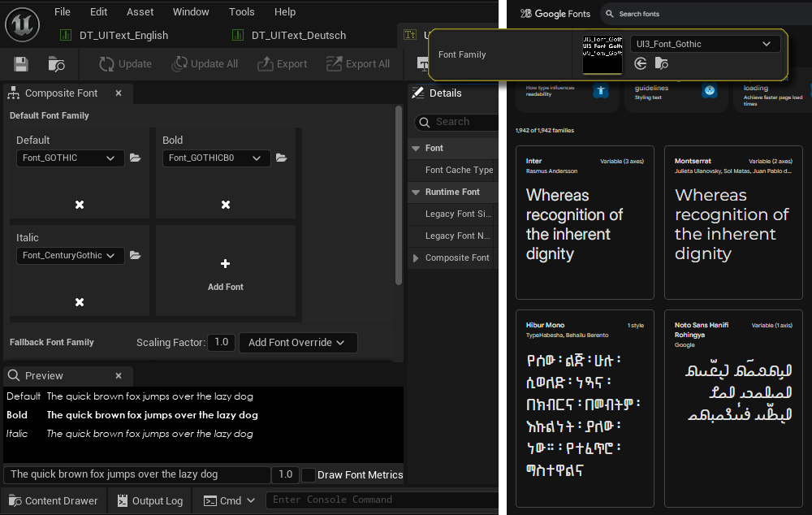Select the Preview panel tab
Image resolution: width=812 pixels, height=515 pixels.
44,375
